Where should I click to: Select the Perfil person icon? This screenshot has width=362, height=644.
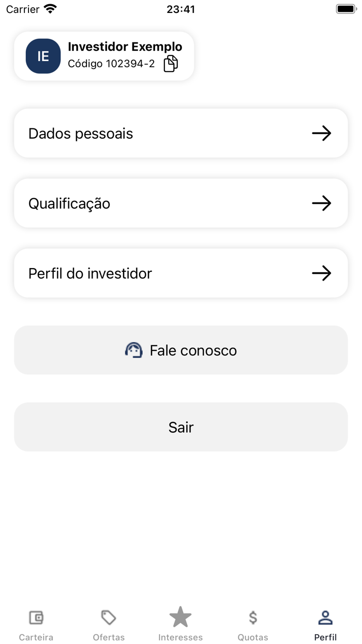point(325,617)
